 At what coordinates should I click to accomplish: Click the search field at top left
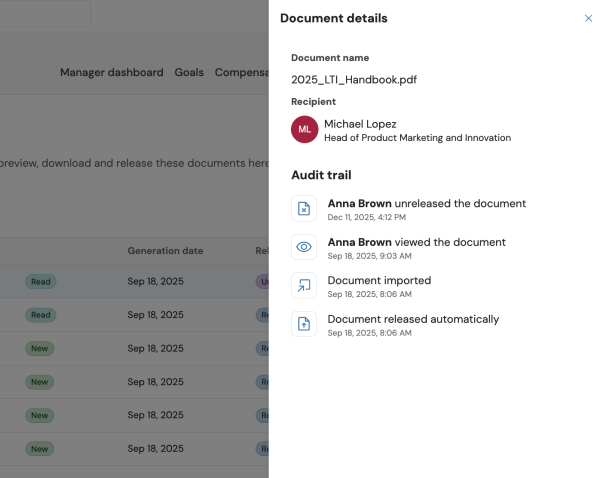(x=45, y=14)
